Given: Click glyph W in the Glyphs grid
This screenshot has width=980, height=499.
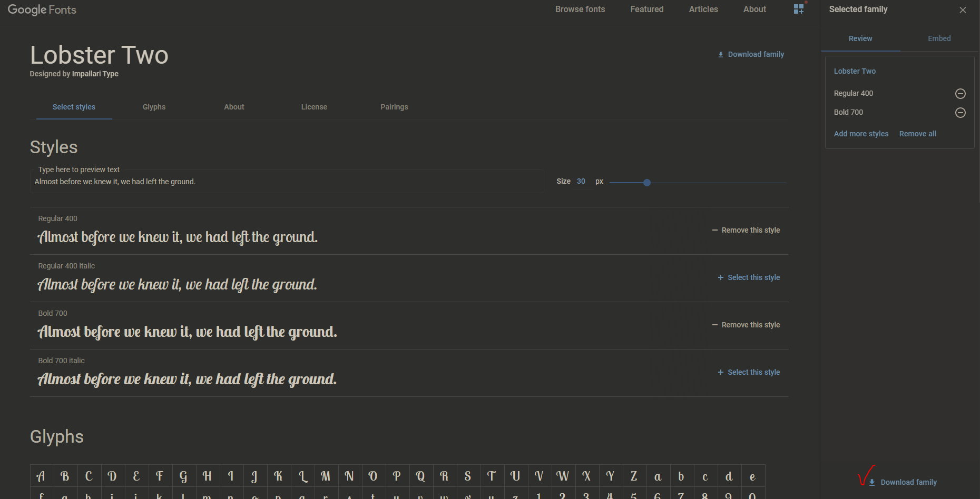Looking at the screenshot, I should pos(563,476).
